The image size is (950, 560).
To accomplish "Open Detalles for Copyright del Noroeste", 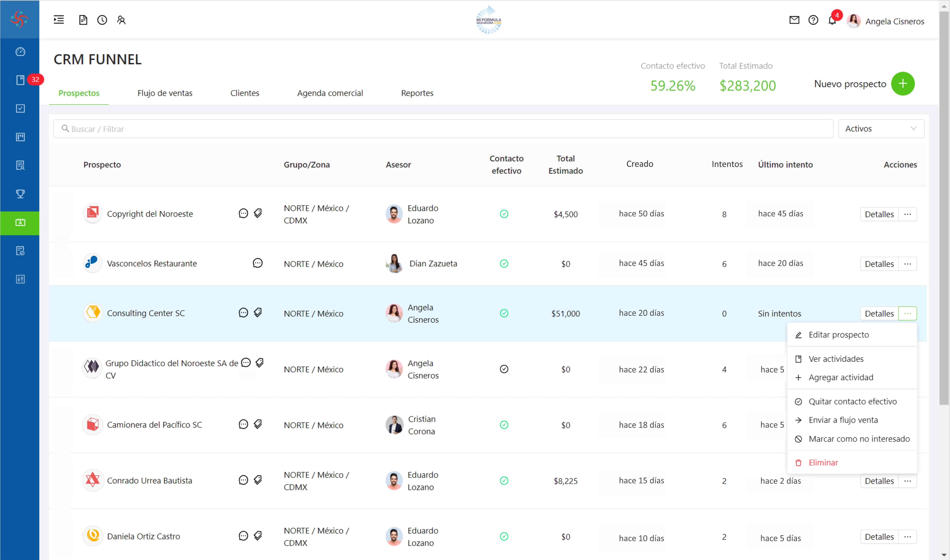I will coord(879,214).
